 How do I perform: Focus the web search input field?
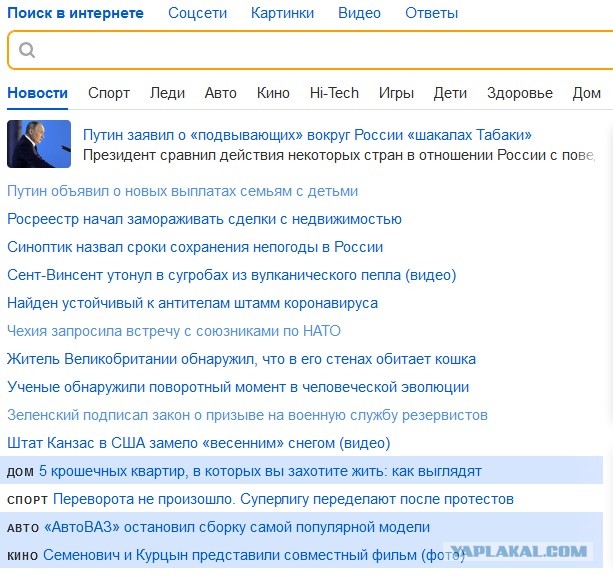pyautogui.click(x=310, y=50)
